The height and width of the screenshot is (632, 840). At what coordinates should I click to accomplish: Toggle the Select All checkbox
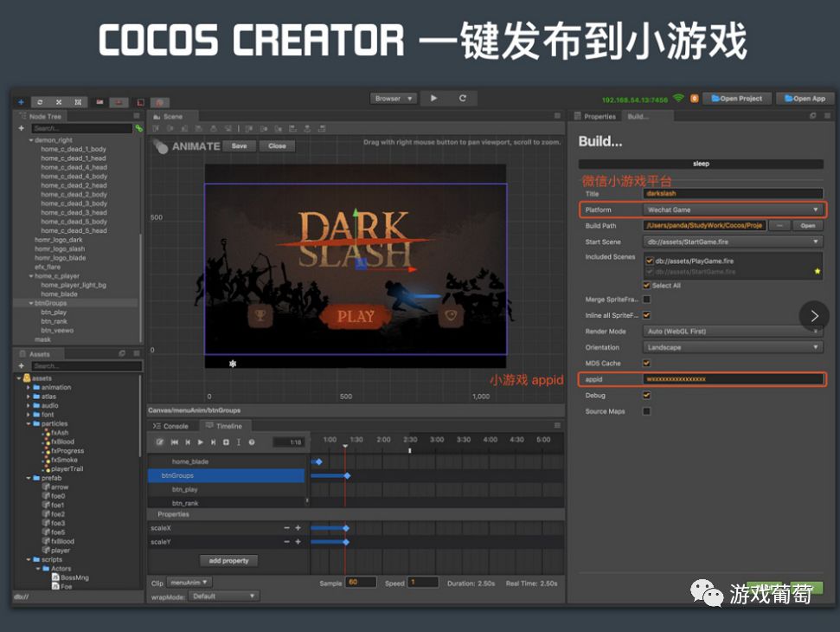[646, 285]
